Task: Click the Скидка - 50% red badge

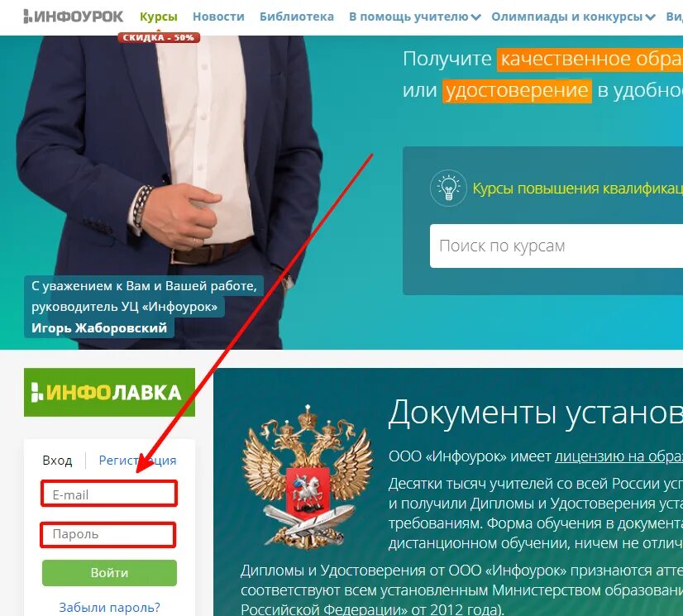Action: click(x=159, y=37)
